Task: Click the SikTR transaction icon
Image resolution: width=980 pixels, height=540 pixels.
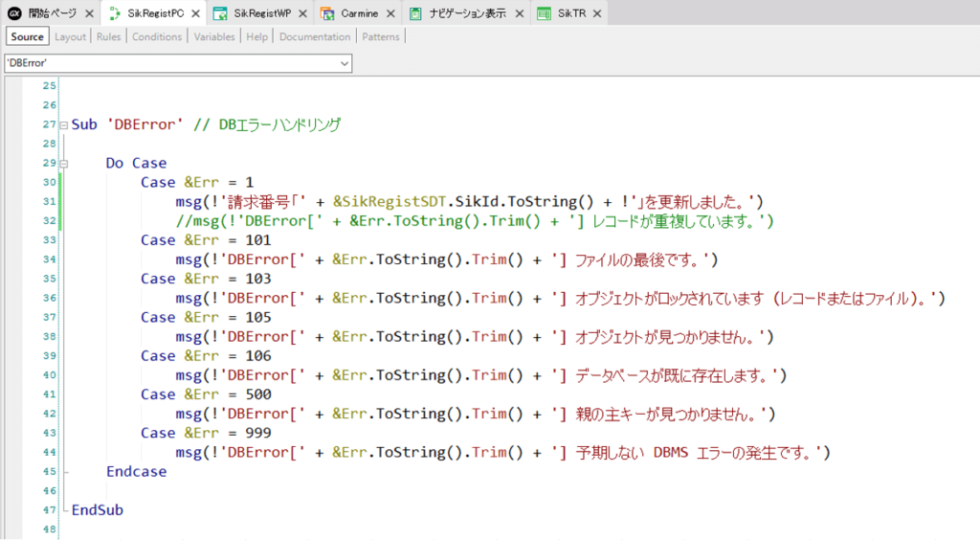Action: tap(545, 13)
